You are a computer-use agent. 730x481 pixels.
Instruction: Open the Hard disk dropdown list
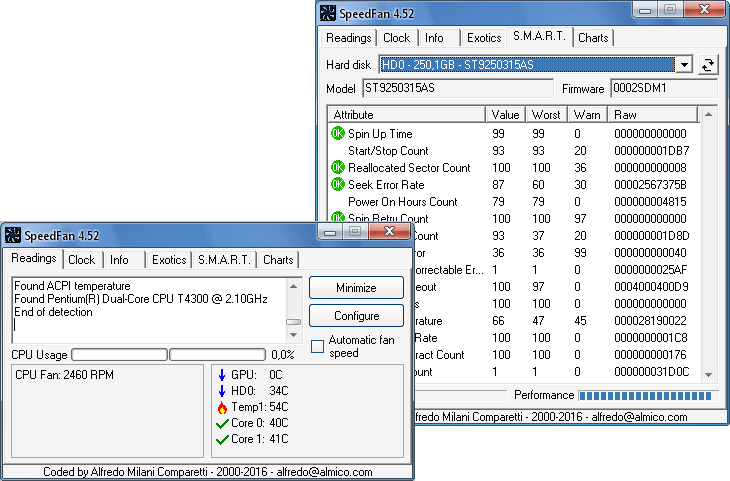click(x=684, y=65)
